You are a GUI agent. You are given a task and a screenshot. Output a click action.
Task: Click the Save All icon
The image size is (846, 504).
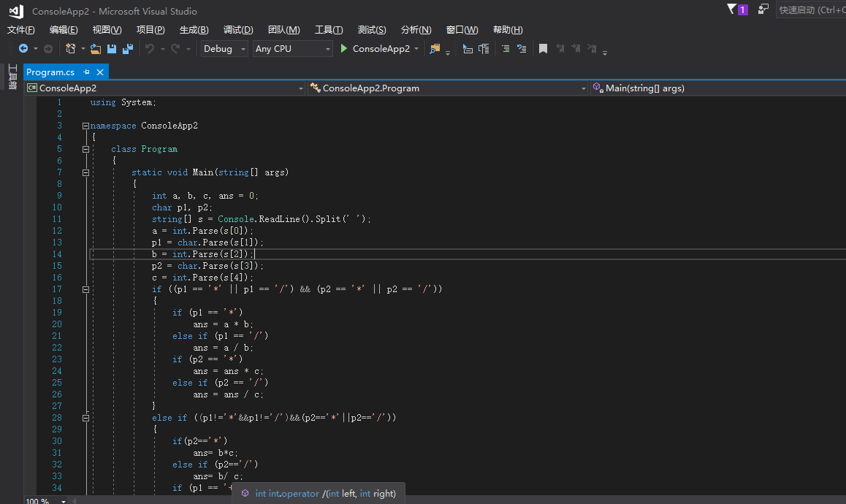128,49
